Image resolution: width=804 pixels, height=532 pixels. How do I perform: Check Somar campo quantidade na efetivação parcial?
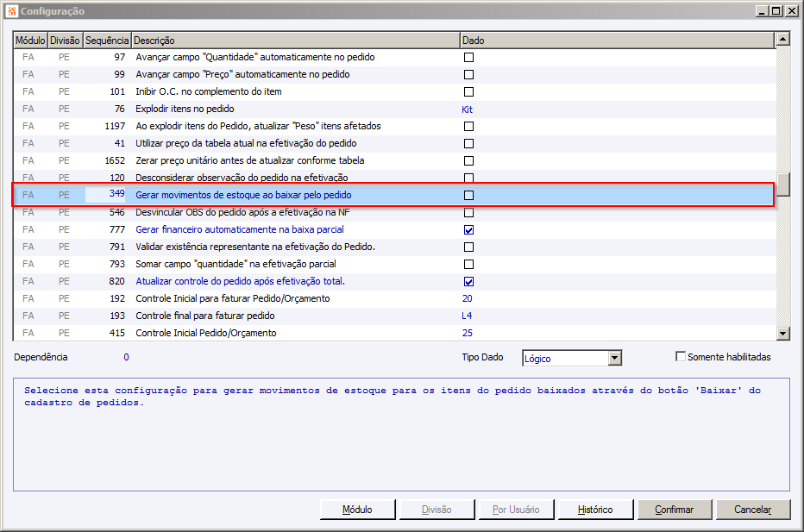pyautogui.click(x=468, y=265)
